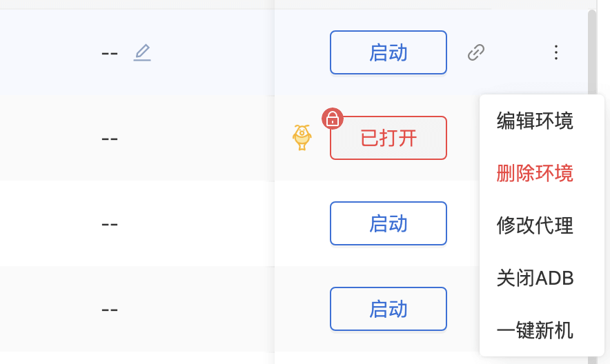Click the gray table header strip above the rows

(207, 4)
